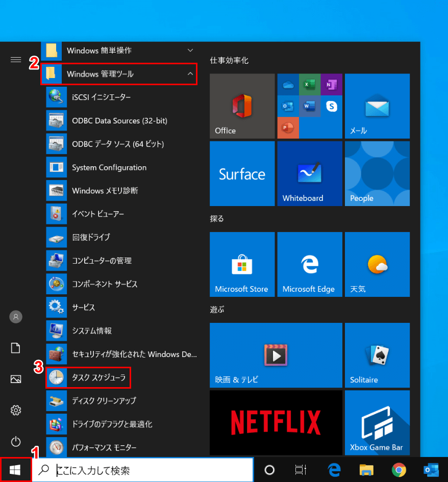Open OneDrive in the Office apps tile
This screenshot has height=482, width=448.
pyautogui.click(x=288, y=85)
